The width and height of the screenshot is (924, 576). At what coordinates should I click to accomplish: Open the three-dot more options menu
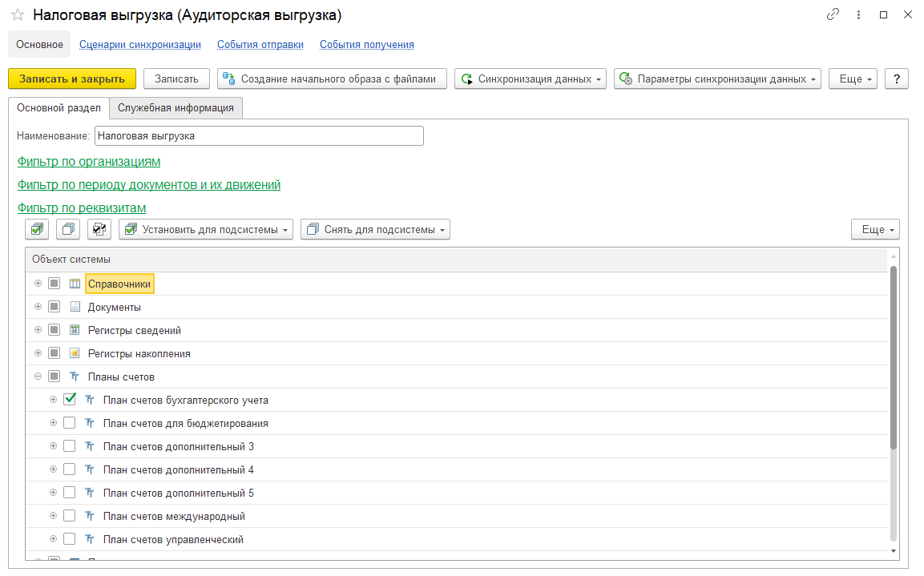(859, 15)
